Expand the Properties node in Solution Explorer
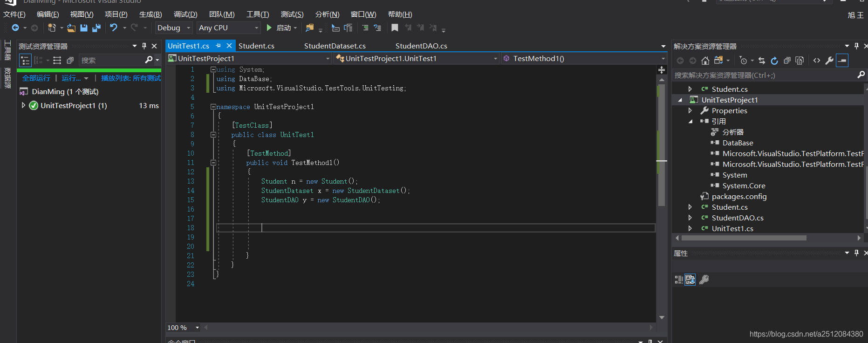The image size is (868, 343). pyautogui.click(x=690, y=110)
